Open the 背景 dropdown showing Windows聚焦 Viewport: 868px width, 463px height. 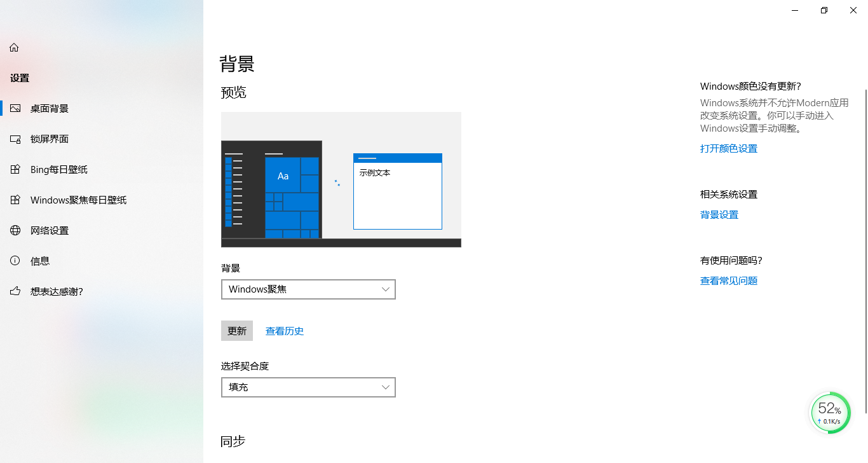click(308, 289)
